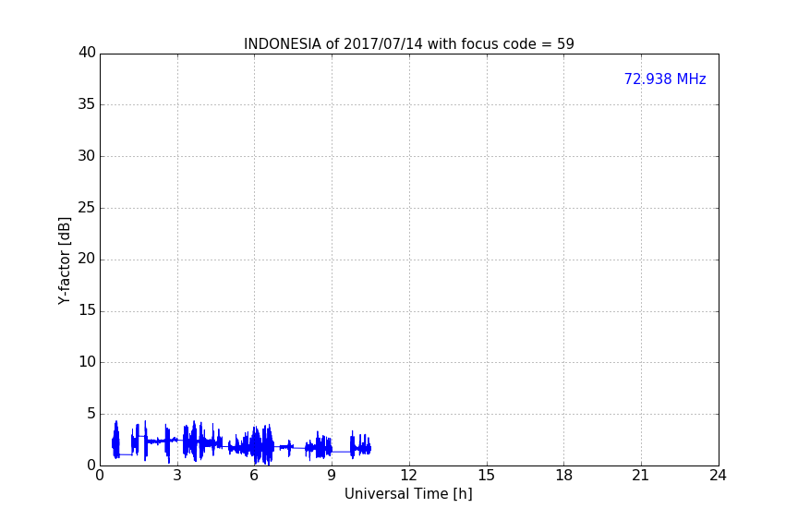Click the x-axis tick label '3'

pyautogui.click(x=177, y=476)
